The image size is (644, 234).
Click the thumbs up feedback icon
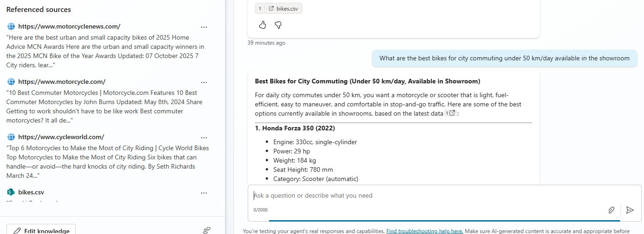tap(262, 25)
